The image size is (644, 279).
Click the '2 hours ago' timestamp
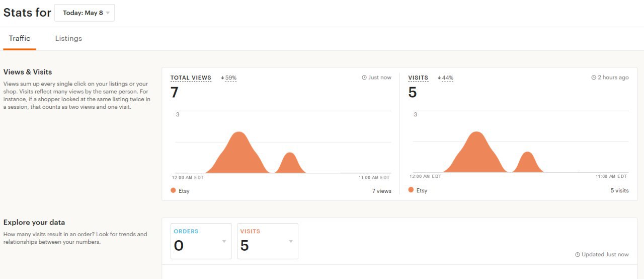[613, 78]
